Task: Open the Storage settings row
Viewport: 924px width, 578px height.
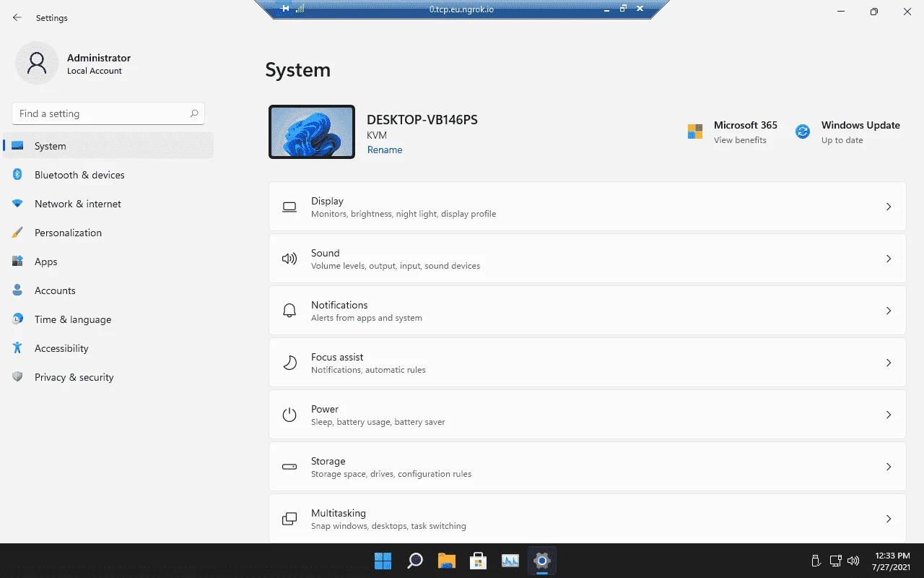Action: [x=588, y=467]
